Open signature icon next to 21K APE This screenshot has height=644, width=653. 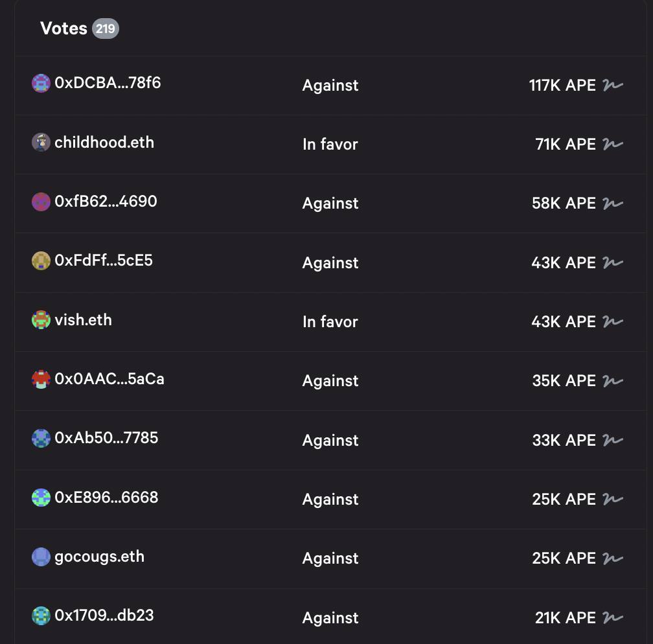612,618
